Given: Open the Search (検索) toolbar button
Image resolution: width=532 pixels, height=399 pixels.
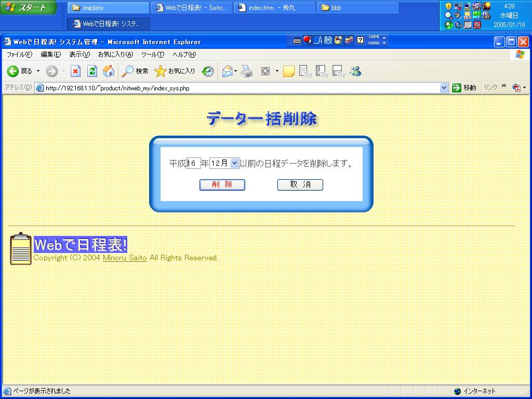Looking at the screenshot, I should tap(135, 72).
